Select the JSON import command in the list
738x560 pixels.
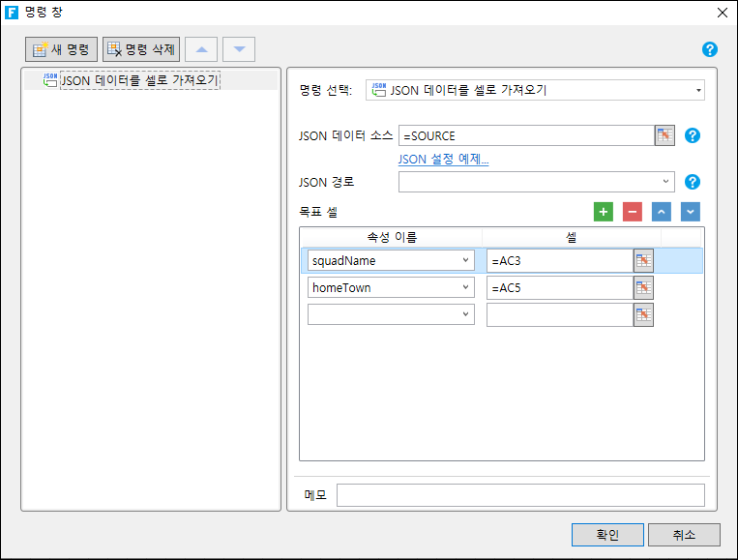139,81
